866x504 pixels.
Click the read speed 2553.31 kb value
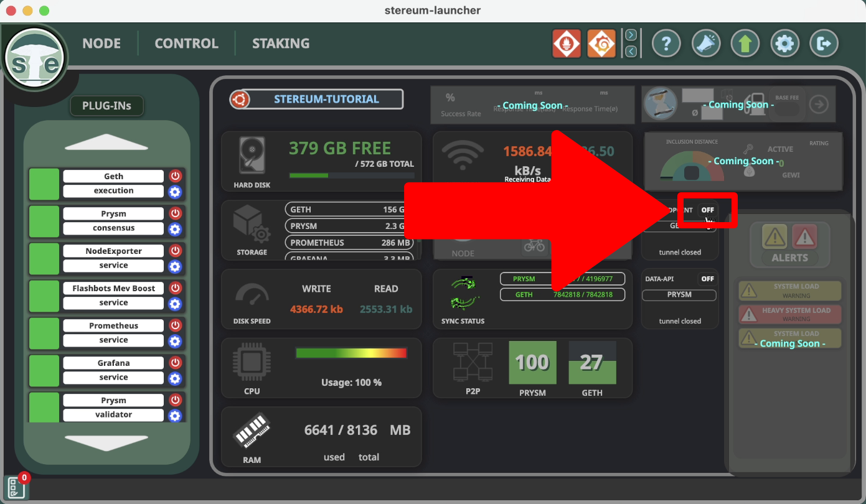(x=386, y=309)
